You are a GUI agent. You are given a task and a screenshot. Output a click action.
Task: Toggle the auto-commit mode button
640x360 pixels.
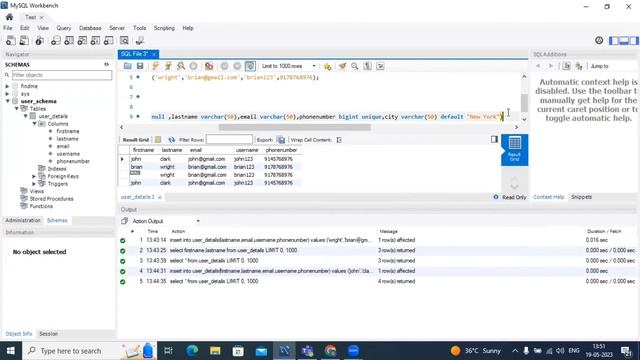(x=250, y=66)
